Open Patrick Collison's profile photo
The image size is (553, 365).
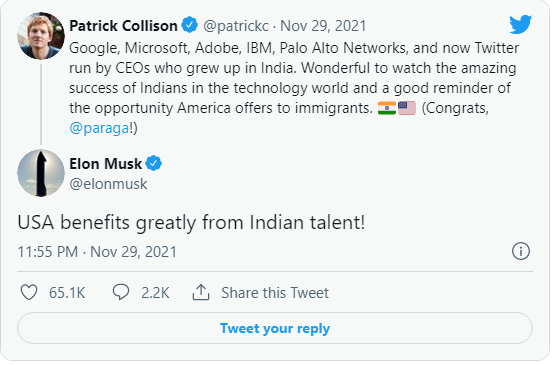point(41,36)
